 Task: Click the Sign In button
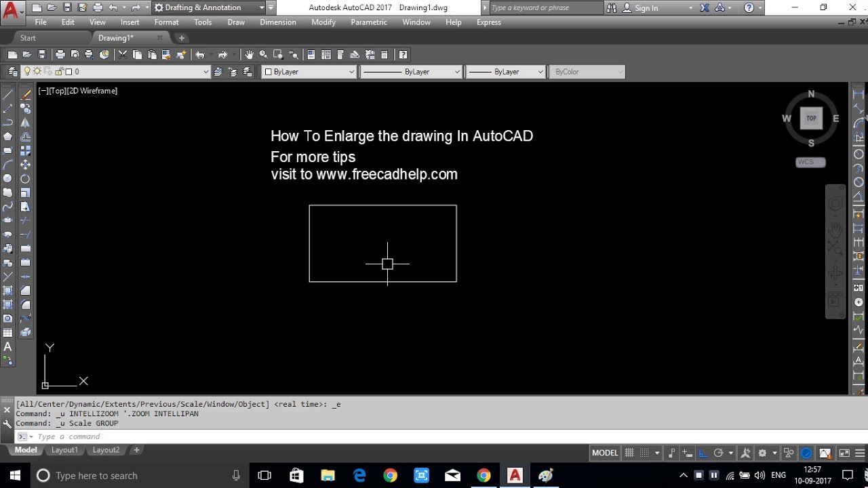(x=641, y=8)
